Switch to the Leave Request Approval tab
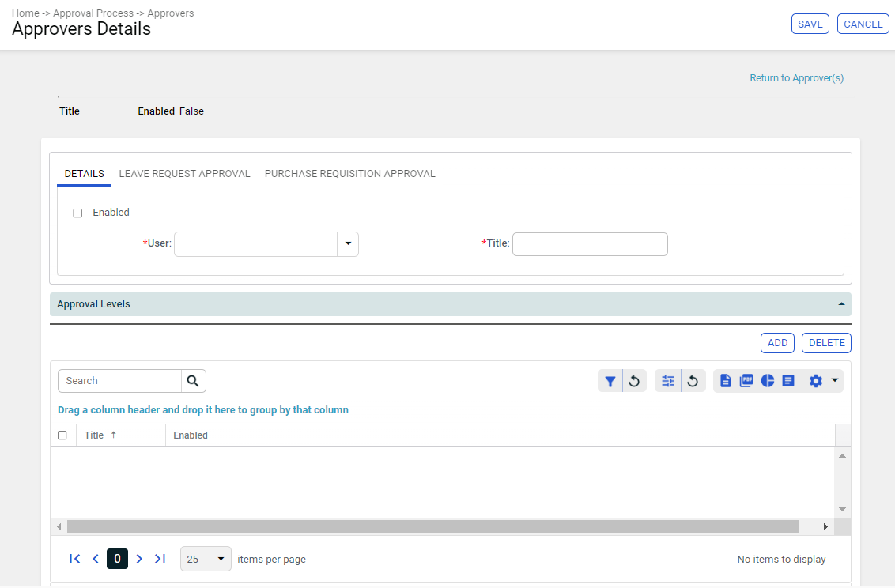The width and height of the screenshot is (895, 588). click(184, 174)
